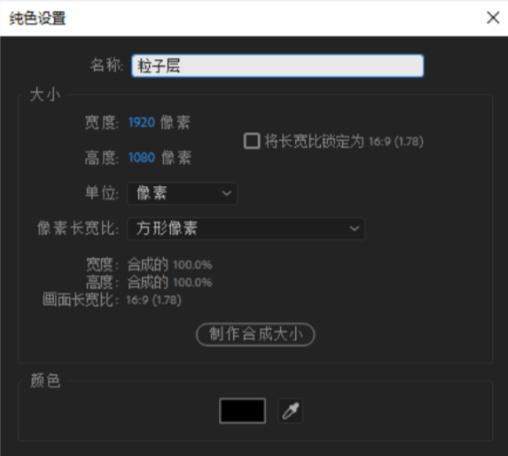Open the 像素长宽比 dropdown showing 方形像素

[246, 229]
